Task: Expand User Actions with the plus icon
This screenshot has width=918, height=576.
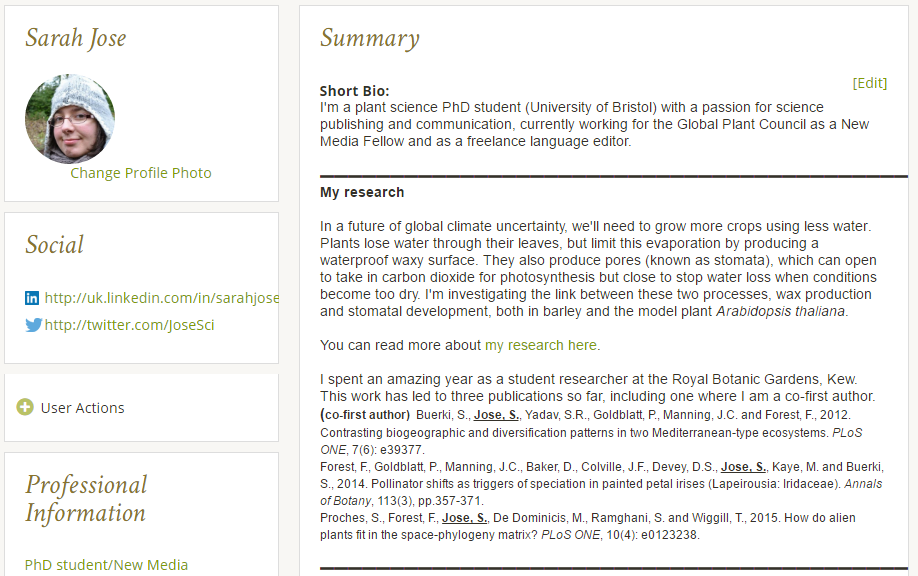Action: [26, 407]
